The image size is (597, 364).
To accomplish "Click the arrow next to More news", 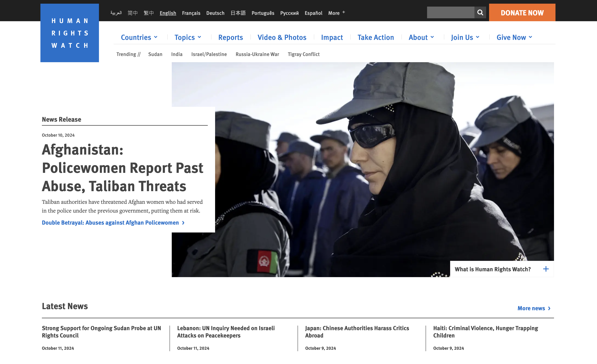I will (x=549, y=308).
